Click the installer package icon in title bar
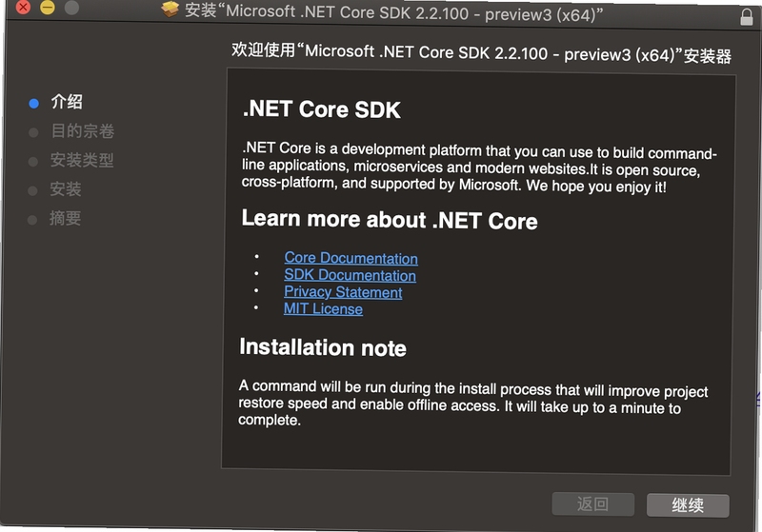762x532 pixels. [170, 9]
